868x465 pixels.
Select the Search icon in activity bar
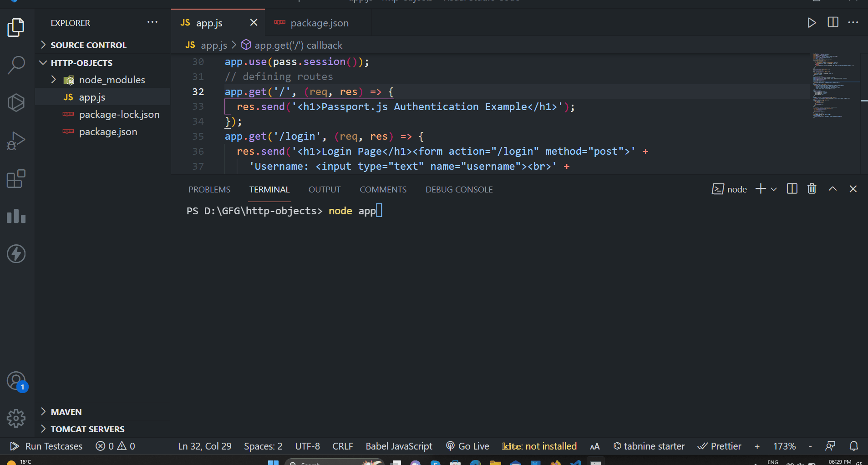[x=16, y=65]
